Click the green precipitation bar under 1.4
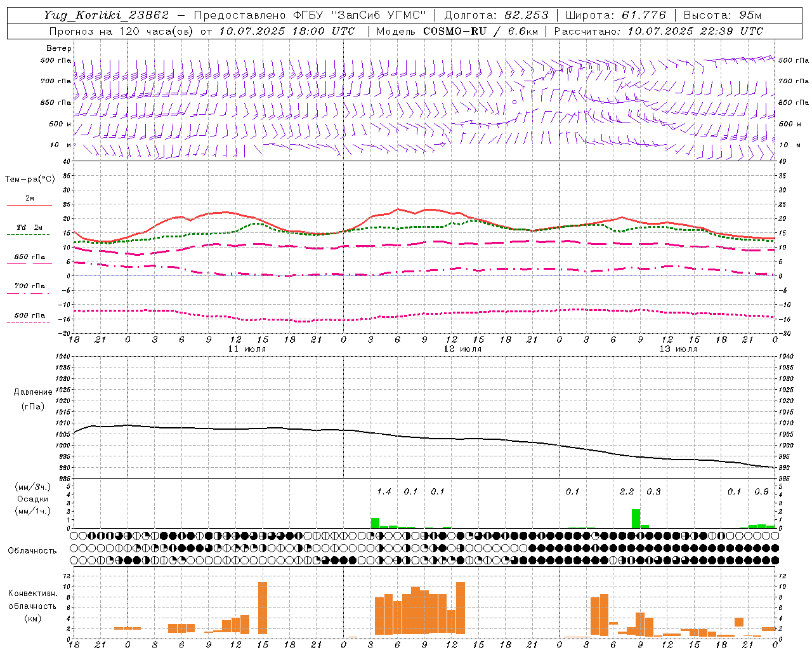The height and width of the screenshot is (650, 812). coord(375,523)
